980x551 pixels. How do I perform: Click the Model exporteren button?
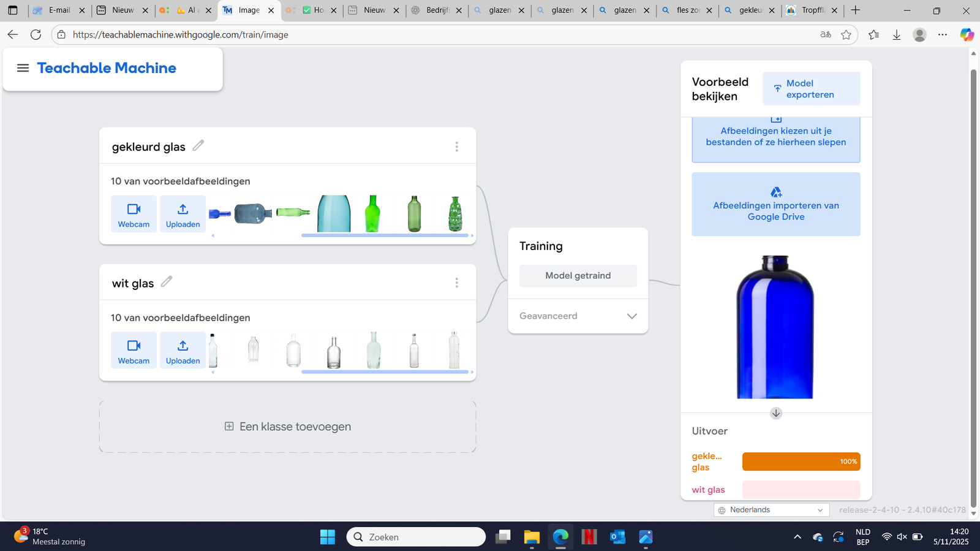(x=811, y=89)
